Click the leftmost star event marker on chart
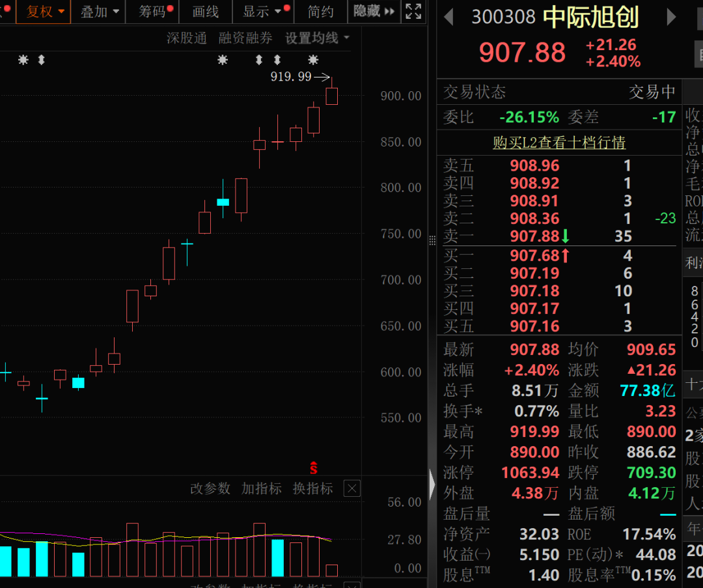The image size is (703, 588). pos(23,60)
